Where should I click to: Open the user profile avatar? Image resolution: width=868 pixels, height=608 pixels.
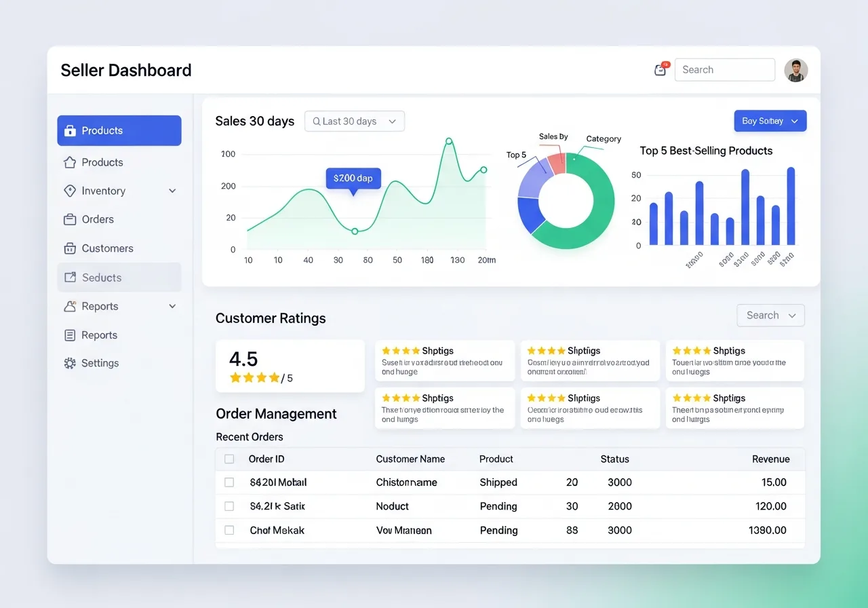pyautogui.click(x=795, y=70)
